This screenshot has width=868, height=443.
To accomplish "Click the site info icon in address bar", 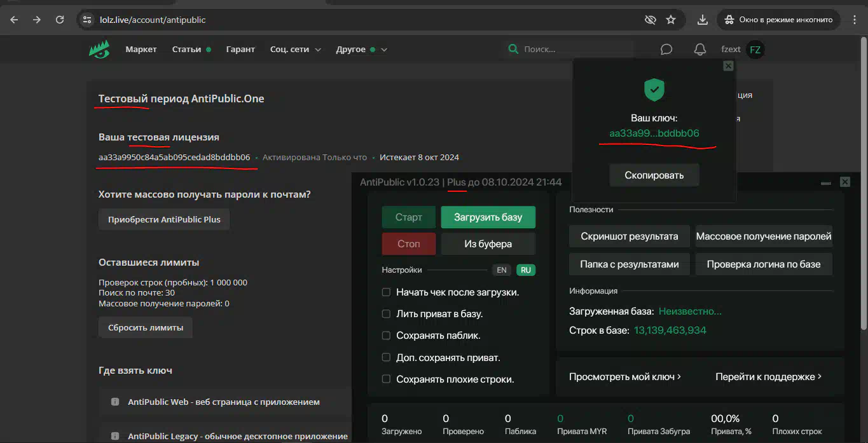I will pos(88,20).
